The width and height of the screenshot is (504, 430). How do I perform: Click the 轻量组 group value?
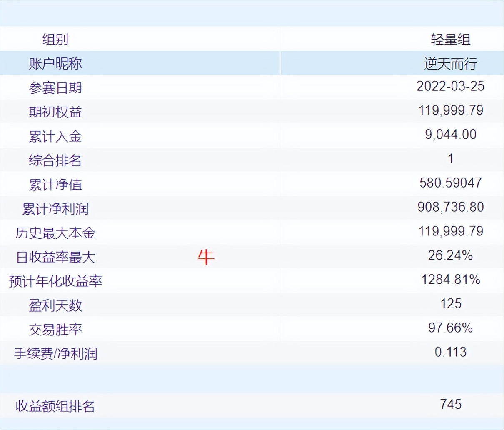tap(451, 40)
